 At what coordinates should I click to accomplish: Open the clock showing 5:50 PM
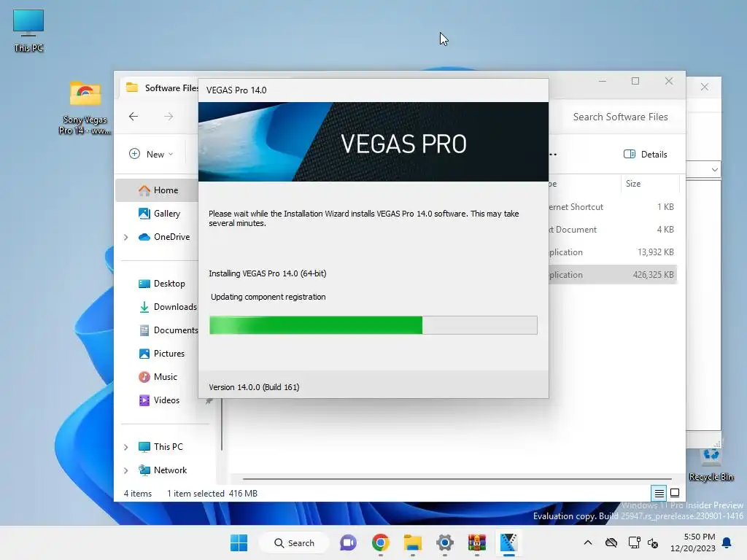click(x=693, y=542)
